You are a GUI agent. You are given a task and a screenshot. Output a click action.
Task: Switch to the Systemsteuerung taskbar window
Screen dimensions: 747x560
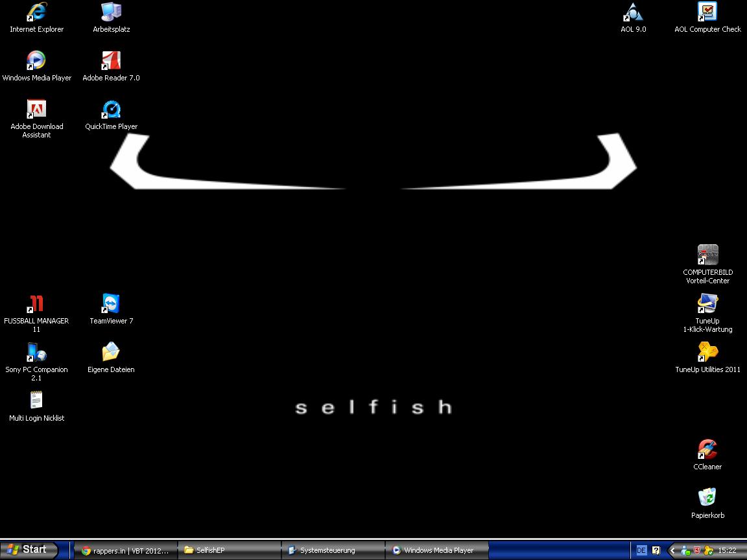[333, 550]
